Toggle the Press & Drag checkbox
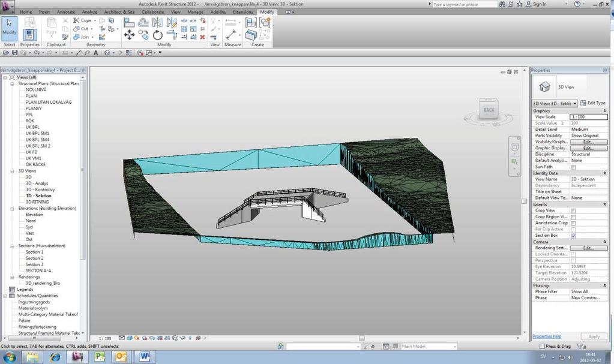 tap(542, 347)
